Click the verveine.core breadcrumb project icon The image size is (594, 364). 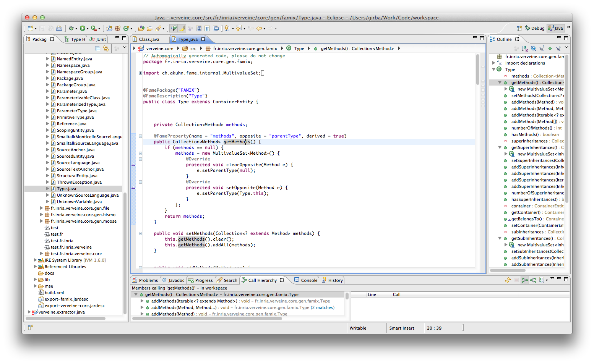[141, 49]
